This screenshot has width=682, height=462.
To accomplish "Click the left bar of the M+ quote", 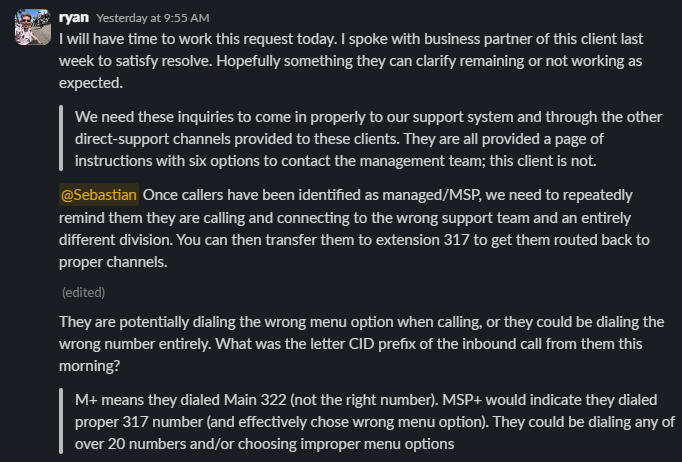I will [x=61, y=421].
